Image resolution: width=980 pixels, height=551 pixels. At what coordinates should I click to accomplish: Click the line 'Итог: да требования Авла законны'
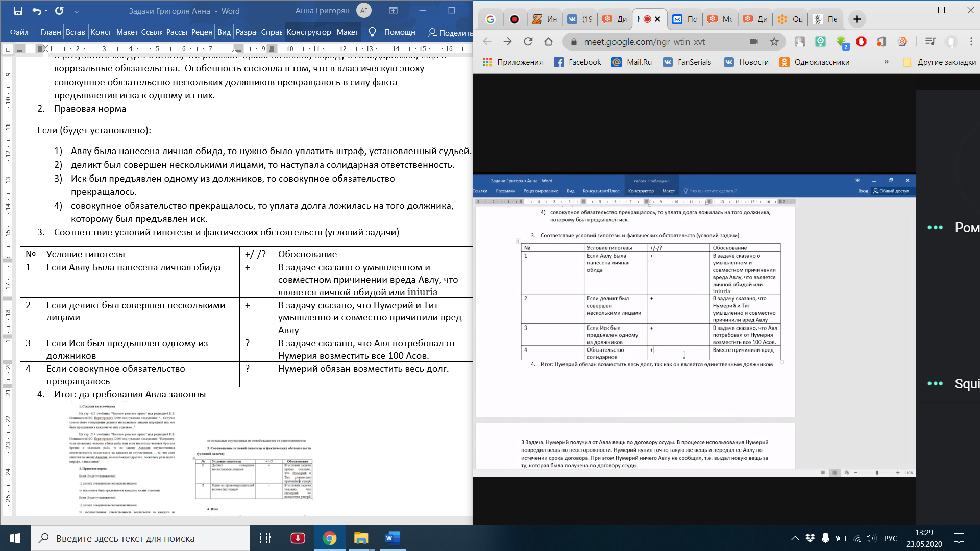130,394
